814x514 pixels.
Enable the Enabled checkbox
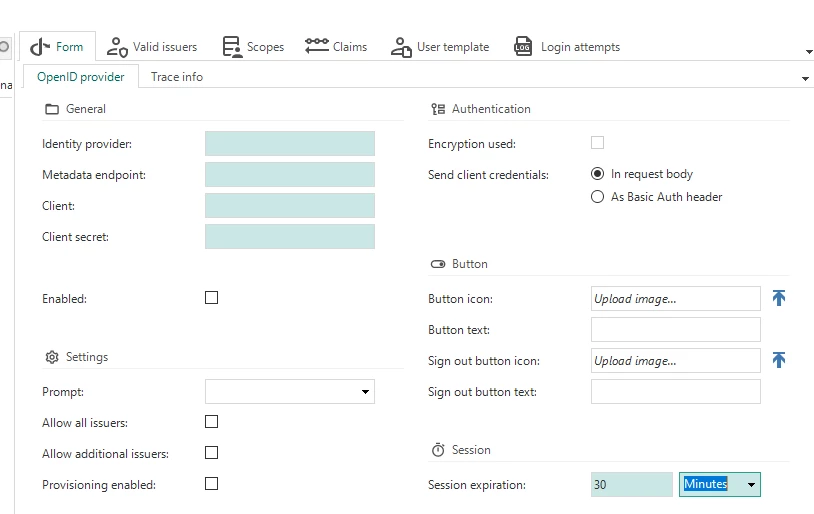coord(211,298)
